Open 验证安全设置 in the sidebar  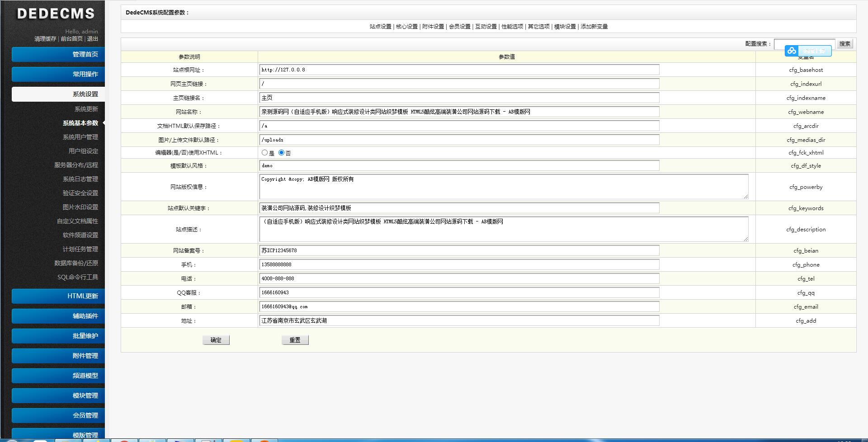(80, 193)
